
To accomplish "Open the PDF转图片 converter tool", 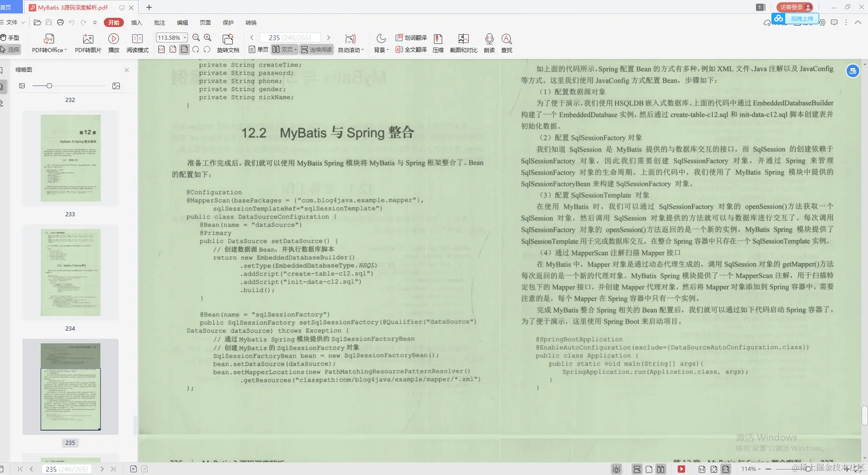I will tap(88, 43).
